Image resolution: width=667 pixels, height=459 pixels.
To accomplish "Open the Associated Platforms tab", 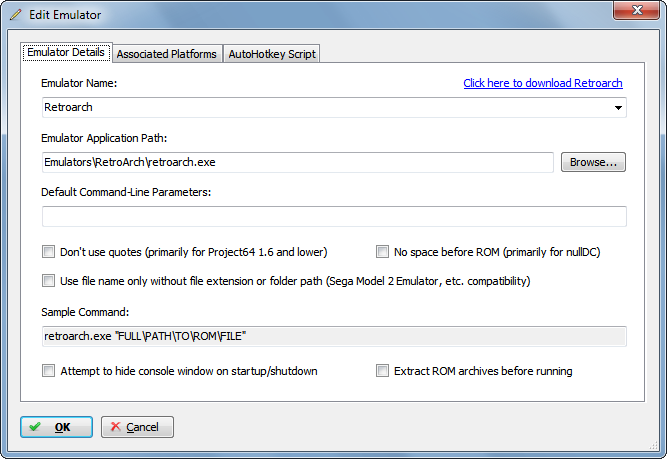I will pyautogui.click(x=167, y=54).
